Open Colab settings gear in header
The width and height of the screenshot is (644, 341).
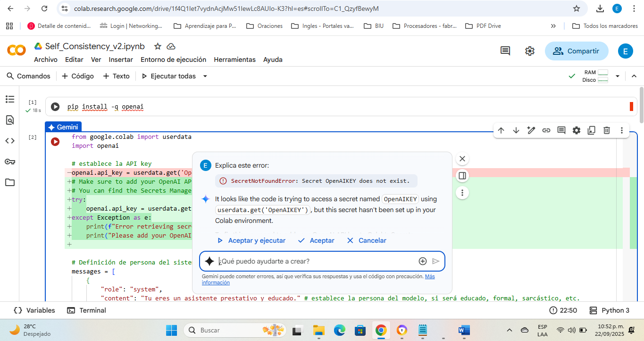530,51
